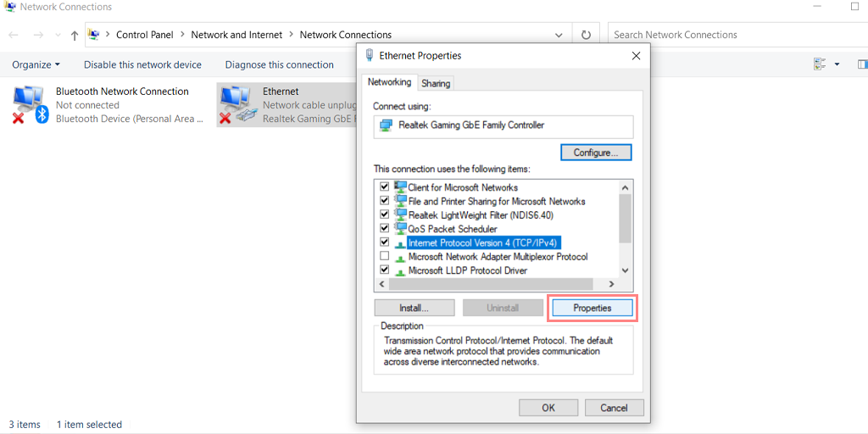Select the Ethernet adapter icon

[237, 104]
